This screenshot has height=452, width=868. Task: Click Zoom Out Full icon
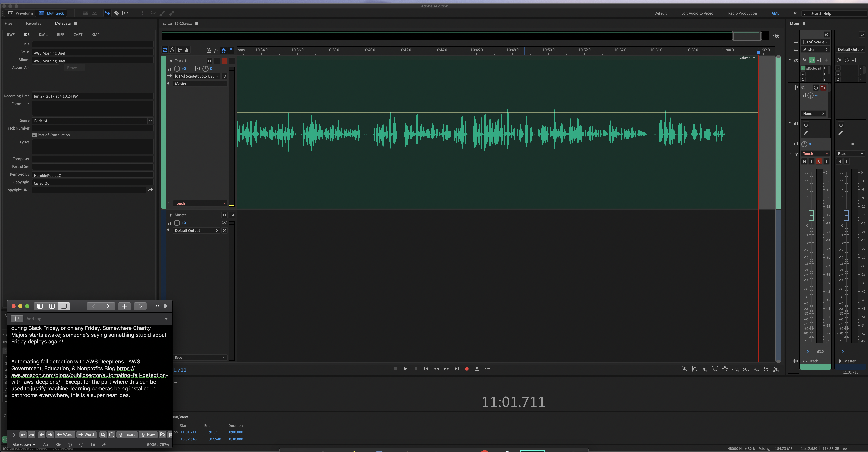(x=725, y=369)
